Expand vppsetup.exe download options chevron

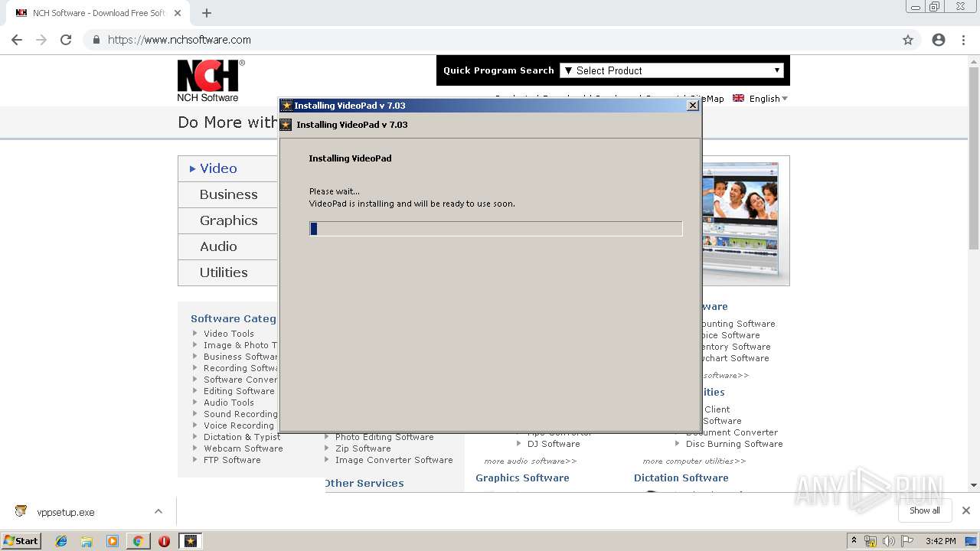(158, 511)
